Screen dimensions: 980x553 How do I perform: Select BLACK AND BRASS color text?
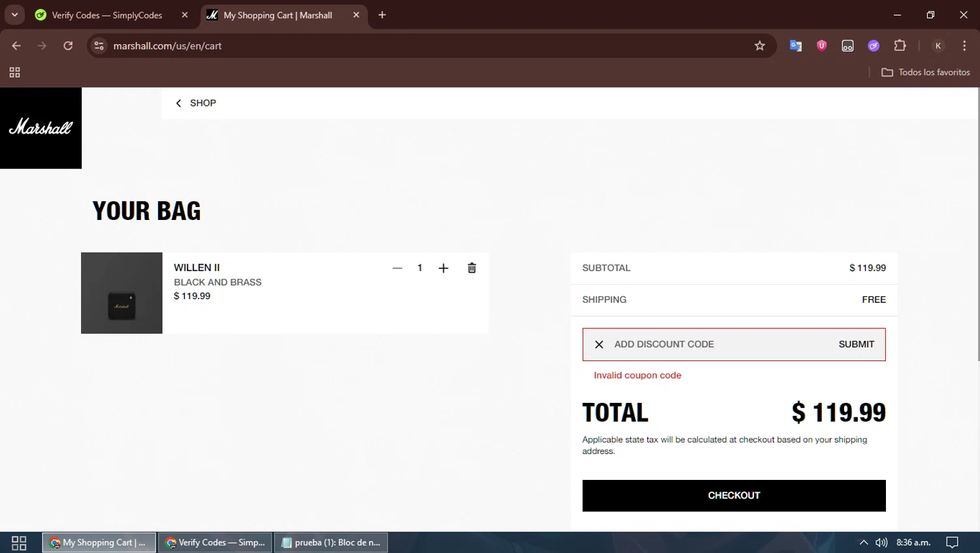point(218,283)
